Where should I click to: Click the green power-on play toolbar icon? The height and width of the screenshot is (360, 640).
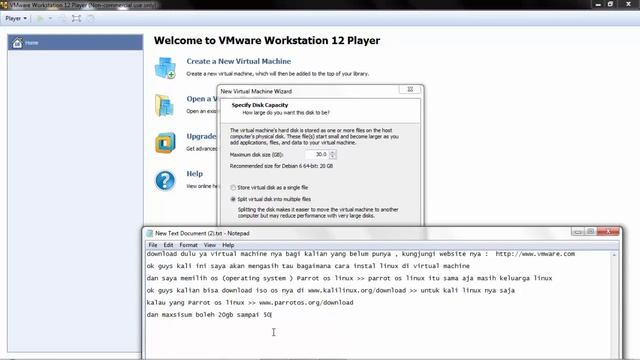pyautogui.click(x=40, y=18)
